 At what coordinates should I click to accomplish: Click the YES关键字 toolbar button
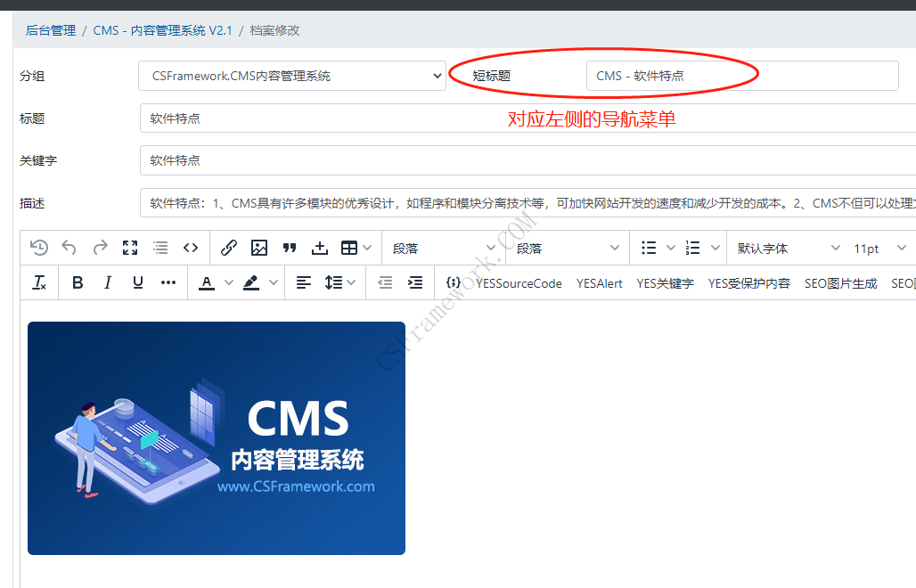(665, 283)
